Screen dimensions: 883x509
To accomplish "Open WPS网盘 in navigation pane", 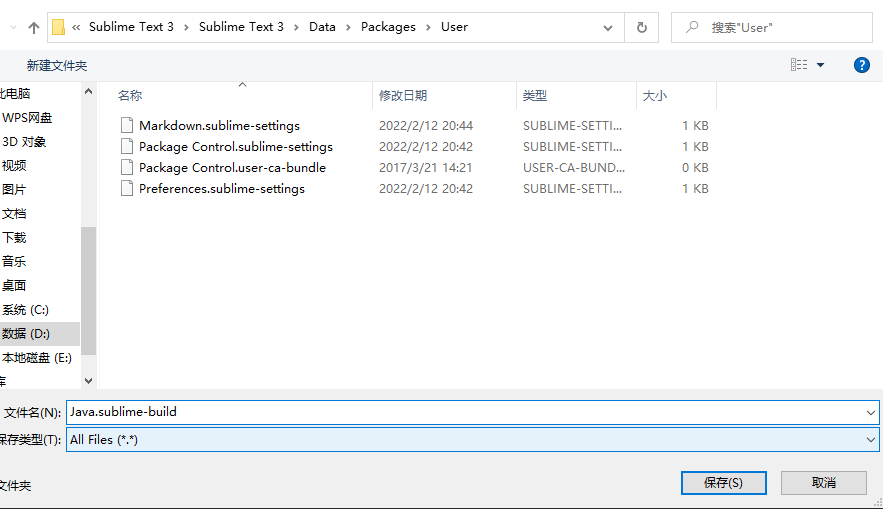I will [x=27, y=118].
